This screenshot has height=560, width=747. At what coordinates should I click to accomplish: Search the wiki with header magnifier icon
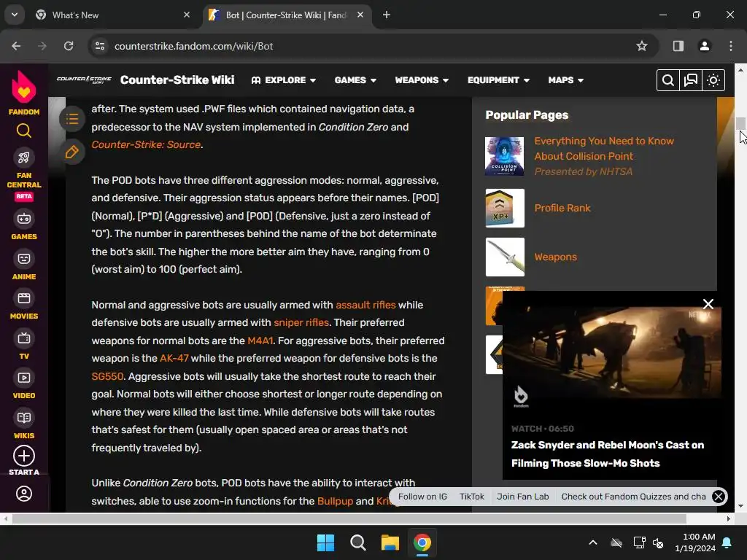pos(668,80)
